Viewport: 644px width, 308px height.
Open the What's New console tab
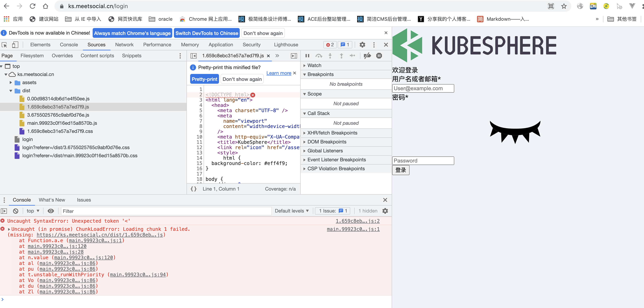point(52,200)
